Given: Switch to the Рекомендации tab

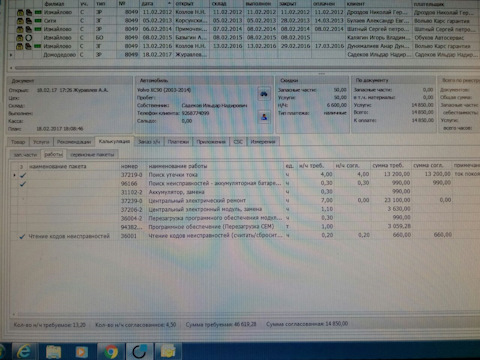Looking at the screenshot, I should 74,142.
